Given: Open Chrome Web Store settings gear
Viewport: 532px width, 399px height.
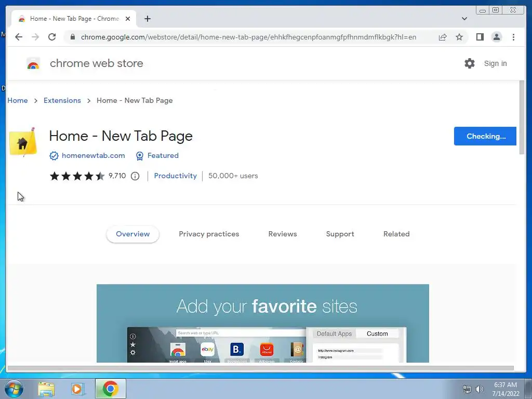Looking at the screenshot, I should (469, 63).
